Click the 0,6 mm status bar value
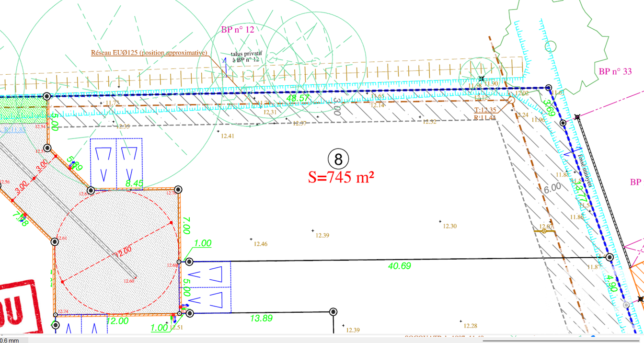Image resolution: width=644 pixels, height=343 pixels. [10, 340]
